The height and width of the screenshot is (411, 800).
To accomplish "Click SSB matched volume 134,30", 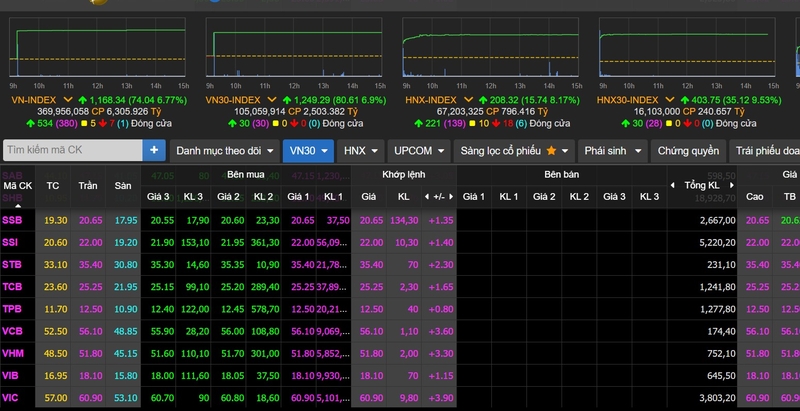I will point(404,220).
